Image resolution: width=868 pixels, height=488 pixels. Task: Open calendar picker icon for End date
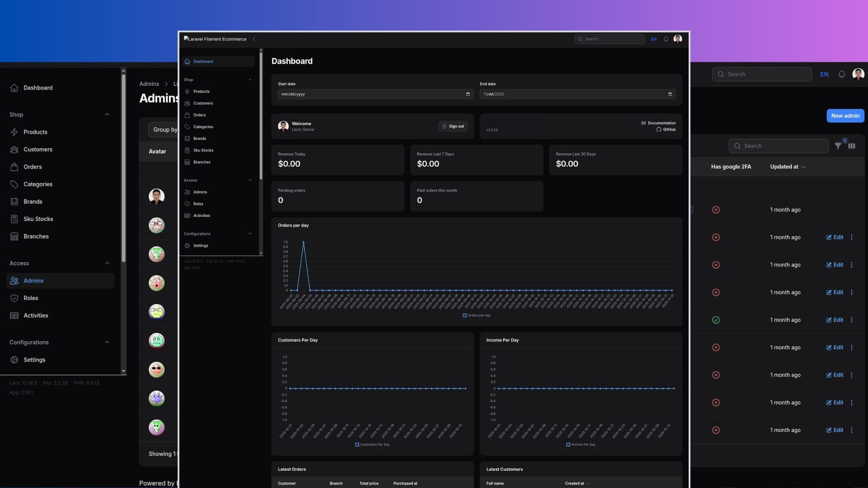click(x=670, y=94)
